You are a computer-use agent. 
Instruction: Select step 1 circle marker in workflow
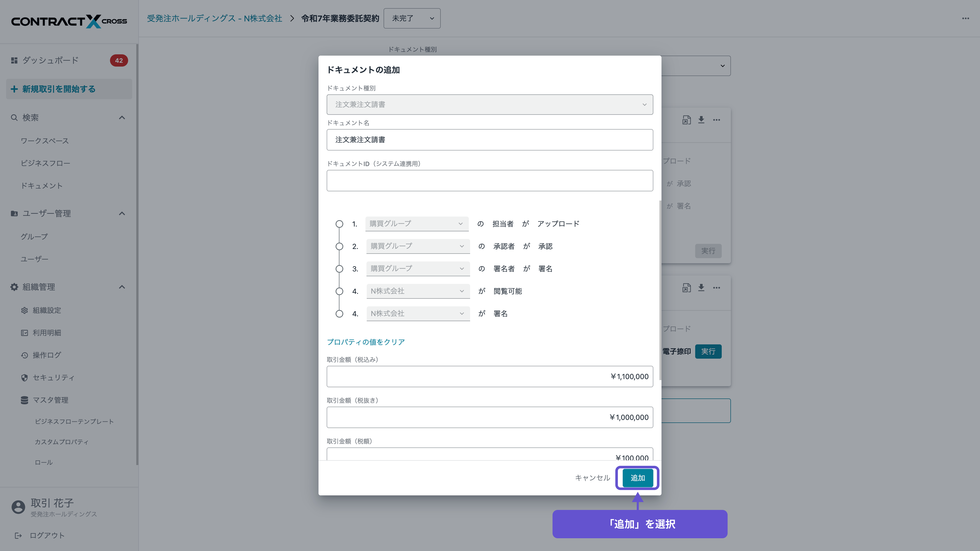click(x=339, y=224)
